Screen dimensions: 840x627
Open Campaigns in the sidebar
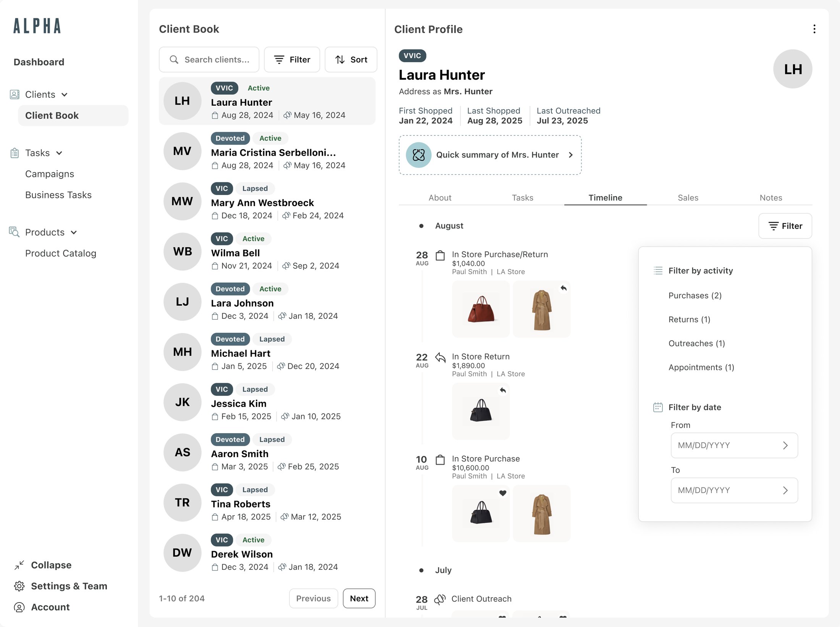click(x=50, y=174)
